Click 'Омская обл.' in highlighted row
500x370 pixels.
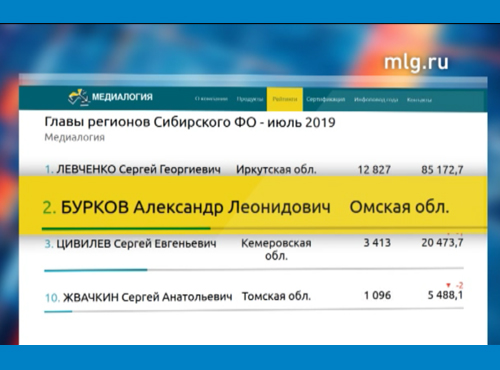coord(399,207)
